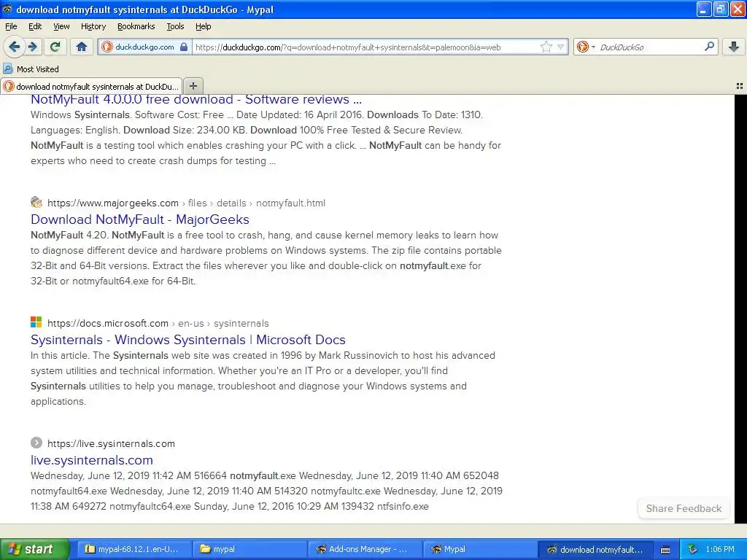Click the Share Feedback button

684,508
